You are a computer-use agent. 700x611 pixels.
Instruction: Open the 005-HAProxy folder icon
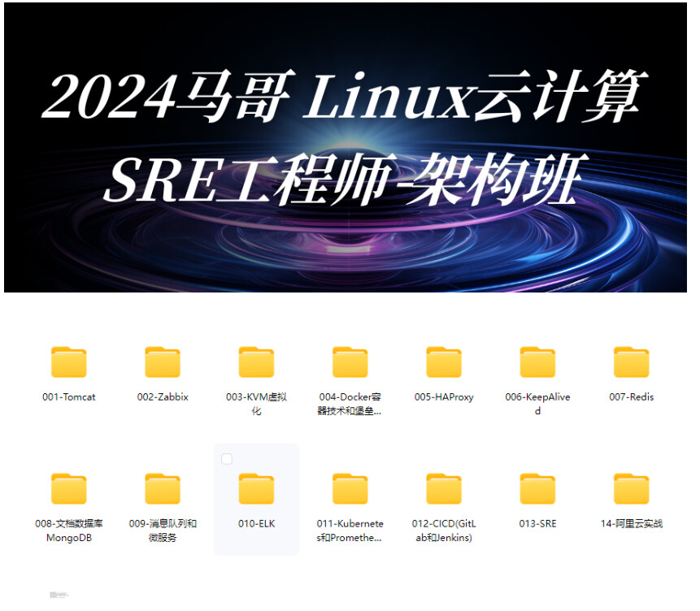click(x=444, y=362)
